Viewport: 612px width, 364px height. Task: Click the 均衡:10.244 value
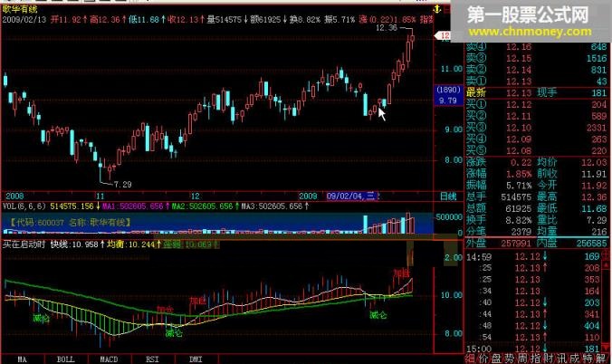click(x=131, y=244)
